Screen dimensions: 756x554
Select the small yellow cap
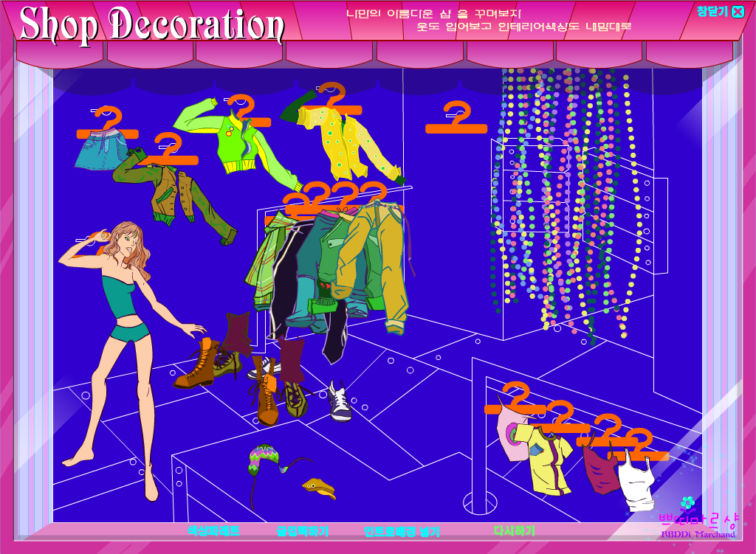pos(319,488)
